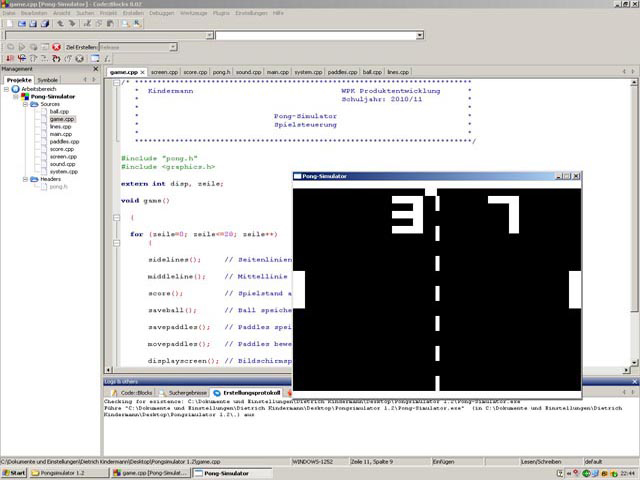The image size is (640, 480).
Task: Fold the game() function body
Action: click(x=116, y=218)
